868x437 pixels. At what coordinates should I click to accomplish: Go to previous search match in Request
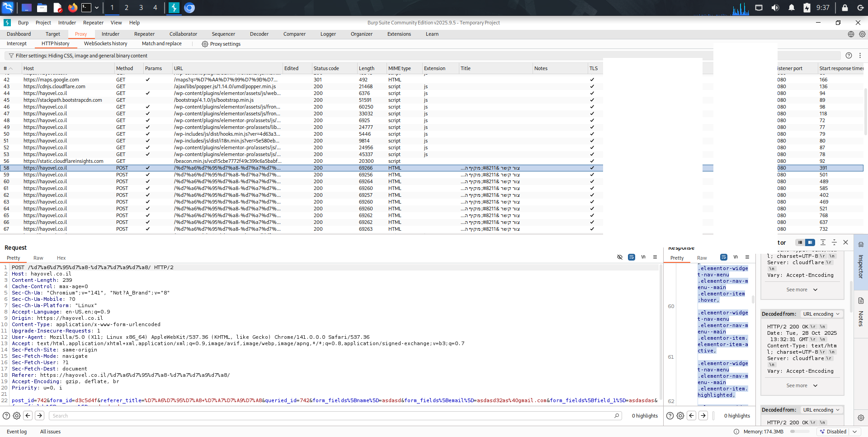28,416
